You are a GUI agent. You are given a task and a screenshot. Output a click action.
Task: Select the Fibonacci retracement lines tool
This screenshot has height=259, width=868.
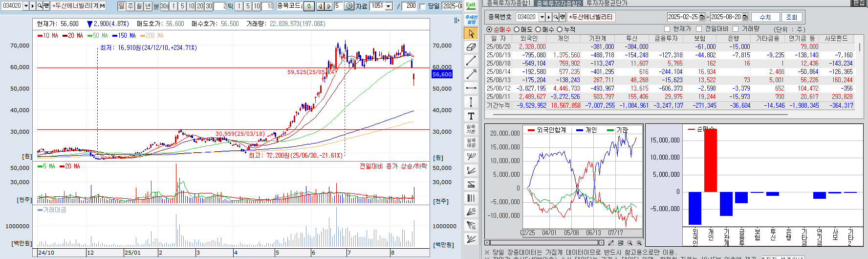coord(471,184)
